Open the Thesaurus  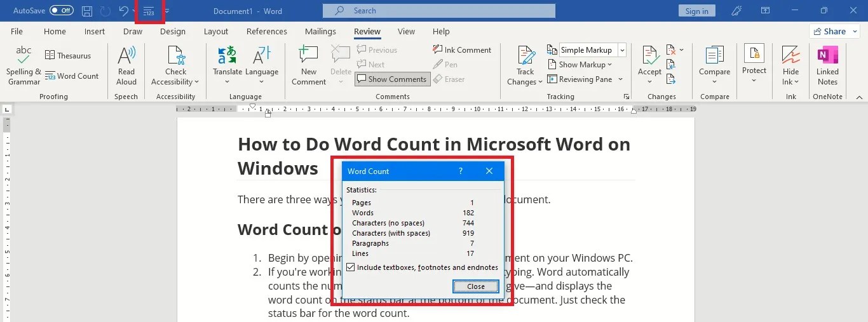click(68, 55)
